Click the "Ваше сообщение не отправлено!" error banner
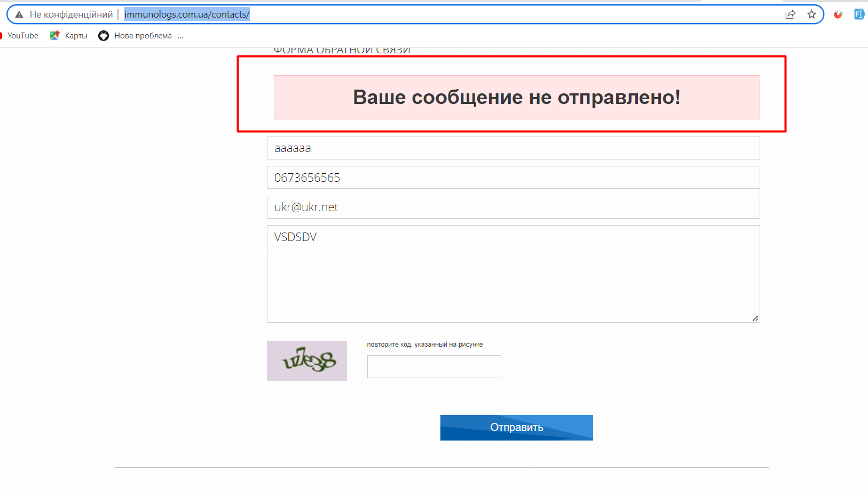The width and height of the screenshot is (868, 496). [x=516, y=97]
